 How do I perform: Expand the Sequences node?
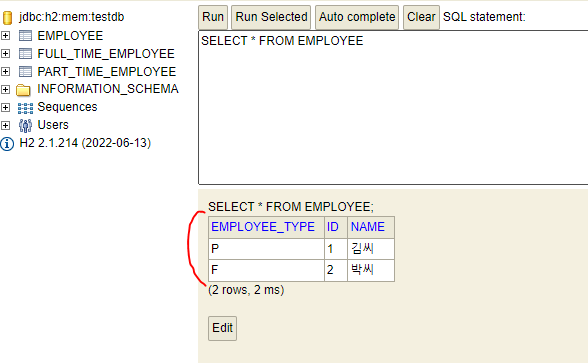[x=5, y=107]
